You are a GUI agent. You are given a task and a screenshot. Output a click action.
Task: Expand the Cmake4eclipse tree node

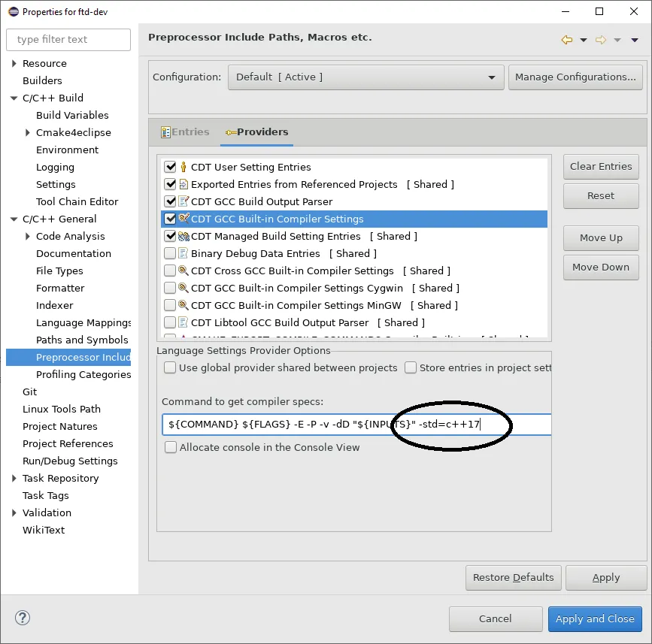(x=27, y=132)
